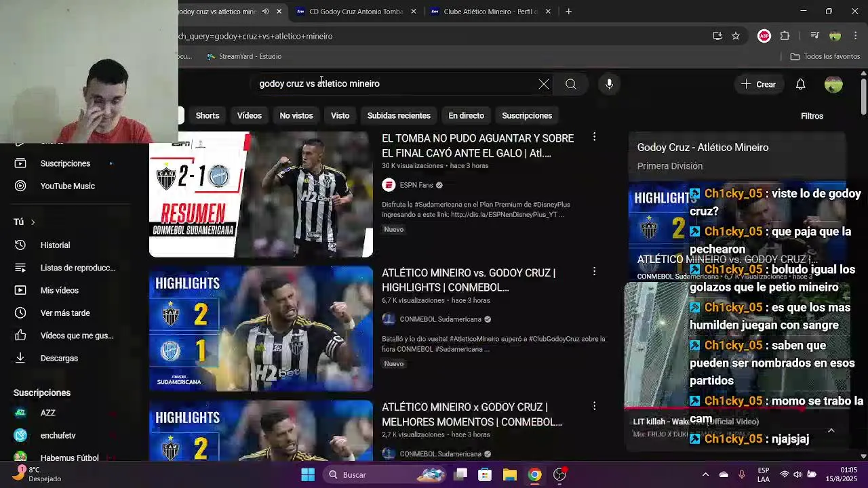Select the Vídeos filter chip

tap(249, 116)
